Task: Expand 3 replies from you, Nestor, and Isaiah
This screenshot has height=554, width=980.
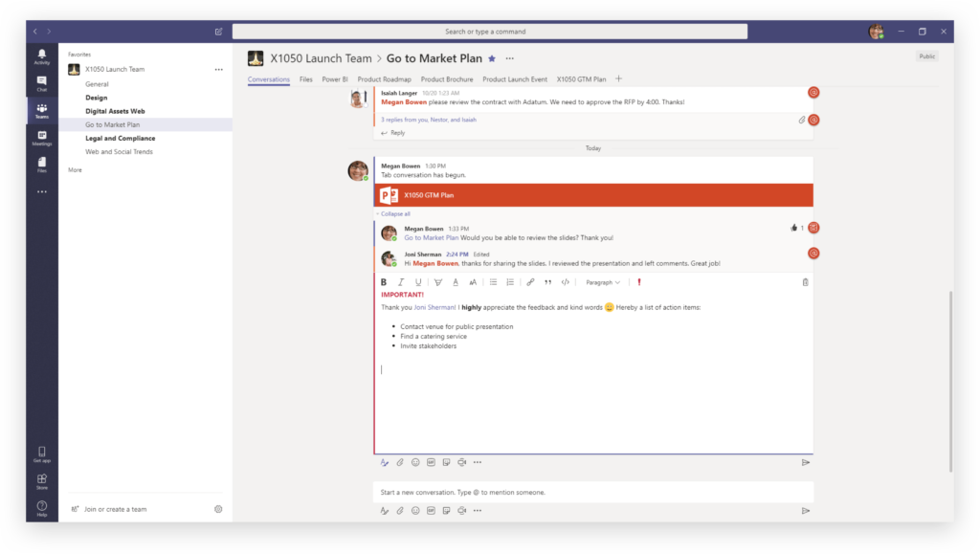Action: point(429,120)
